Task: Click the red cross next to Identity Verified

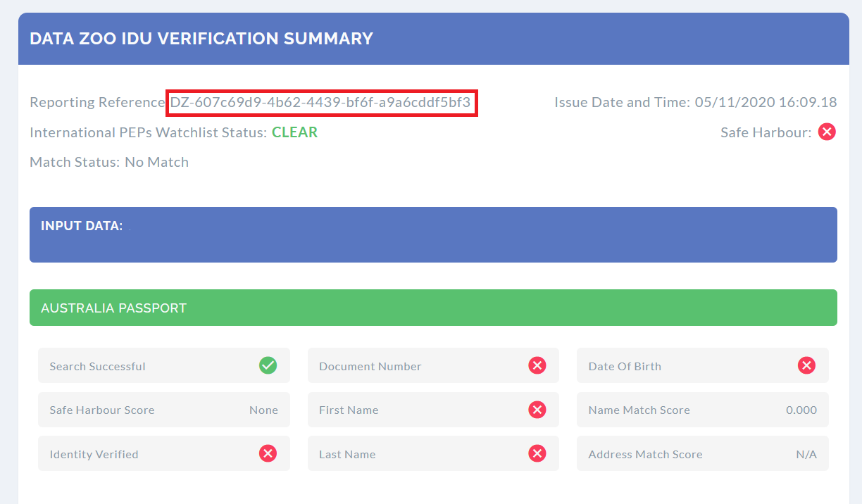Action: click(x=268, y=453)
